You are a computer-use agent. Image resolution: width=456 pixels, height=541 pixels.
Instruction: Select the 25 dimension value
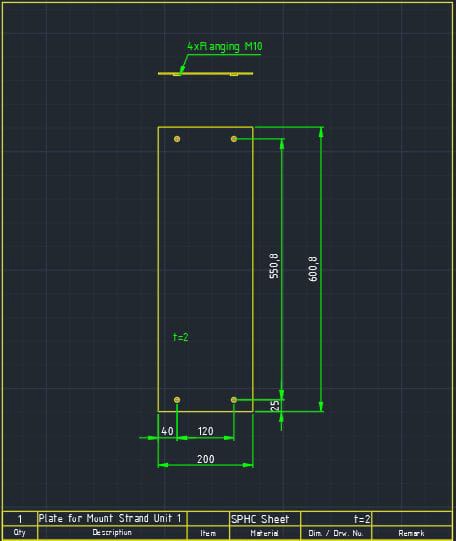[275, 405]
